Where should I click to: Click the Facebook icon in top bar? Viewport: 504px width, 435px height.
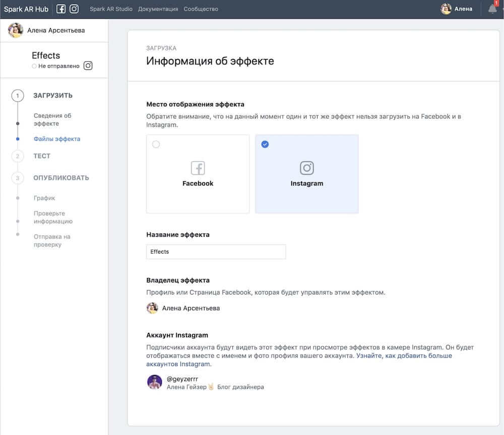point(61,9)
